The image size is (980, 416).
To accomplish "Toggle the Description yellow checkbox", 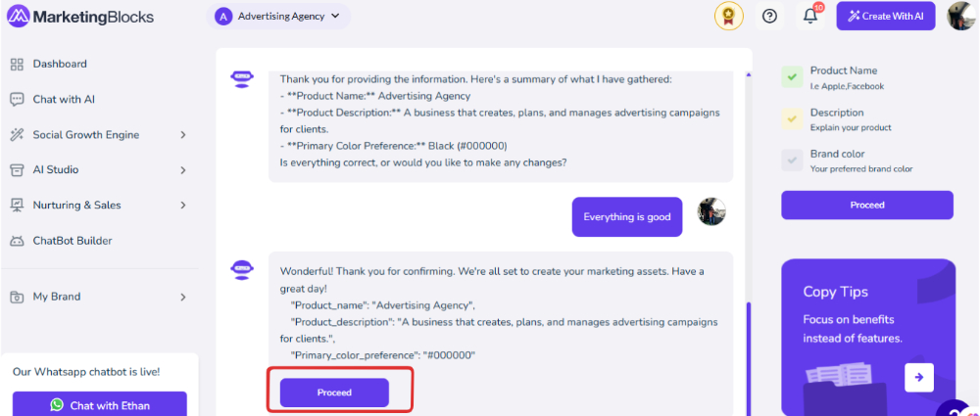I will pyautogui.click(x=792, y=118).
